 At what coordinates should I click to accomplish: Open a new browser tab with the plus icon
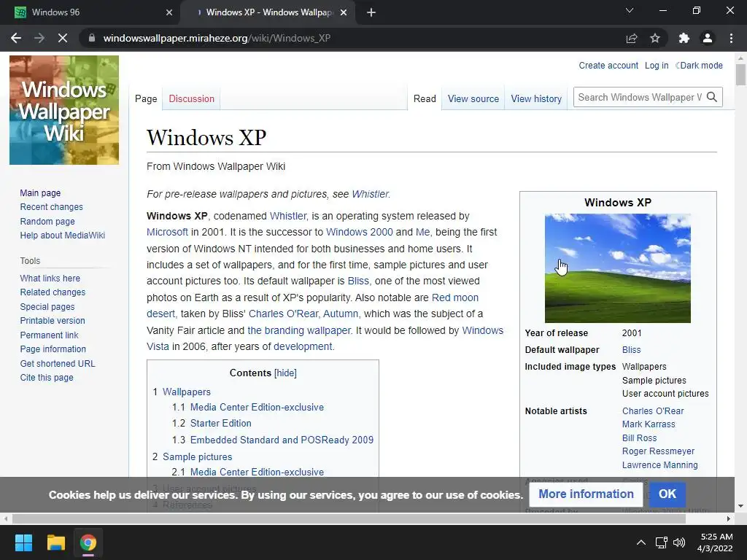point(371,12)
